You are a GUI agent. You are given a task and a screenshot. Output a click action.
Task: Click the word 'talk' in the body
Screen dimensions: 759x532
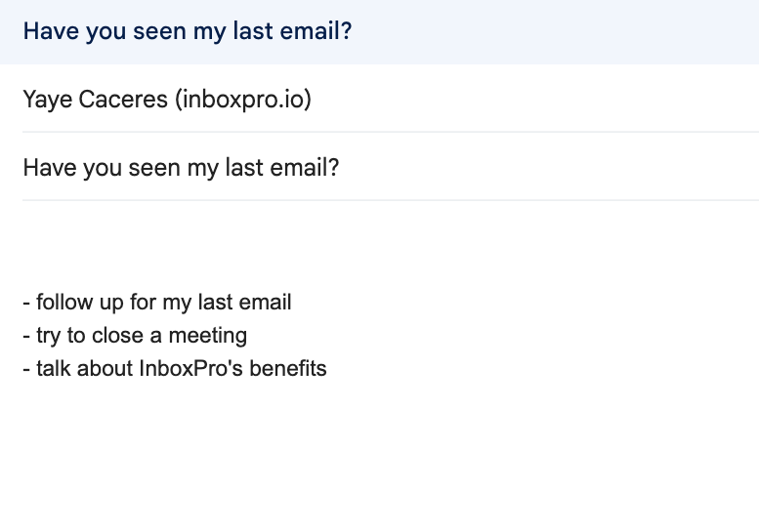pos(54,369)
